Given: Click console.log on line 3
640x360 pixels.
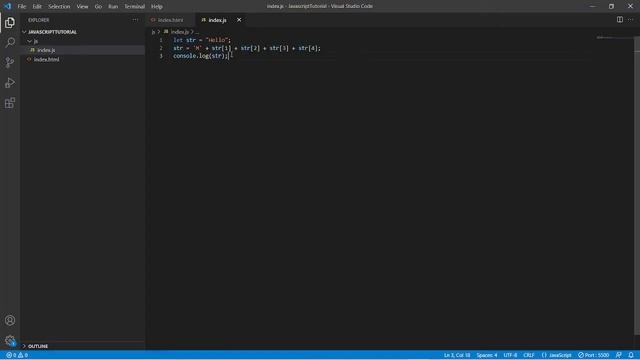Looking at the screenshot, I should pos(191,56).
